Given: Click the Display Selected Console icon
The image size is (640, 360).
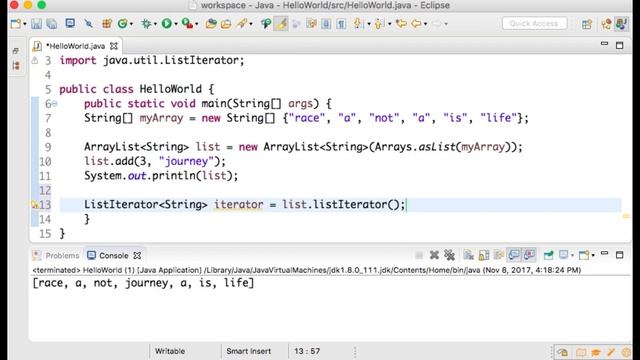Looking at the screenshot, I should coord(564,255).
